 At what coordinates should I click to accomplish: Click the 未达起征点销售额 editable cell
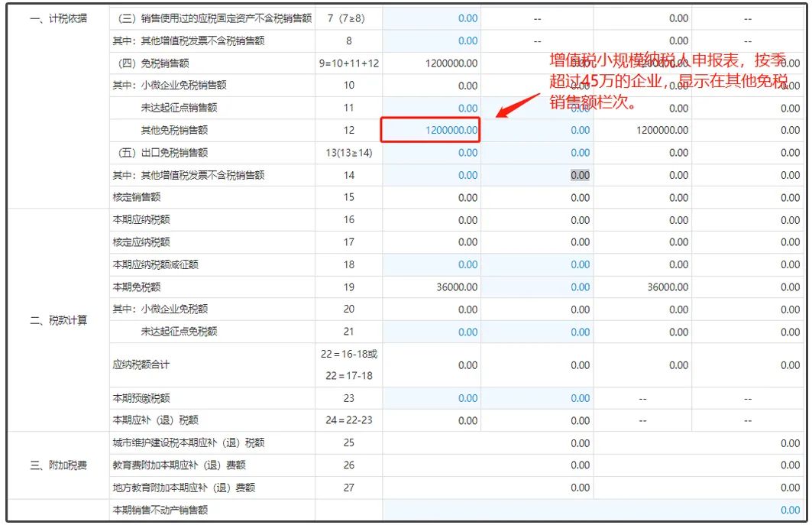pos(430,109)
